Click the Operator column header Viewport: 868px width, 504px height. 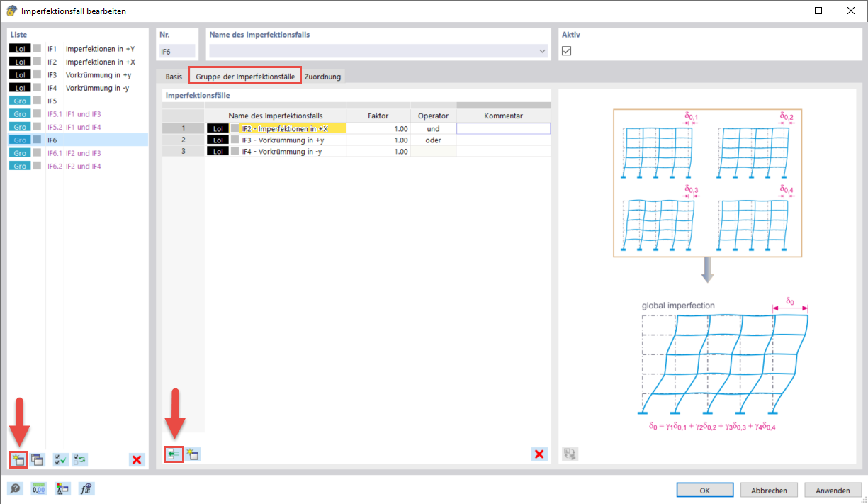433,116
